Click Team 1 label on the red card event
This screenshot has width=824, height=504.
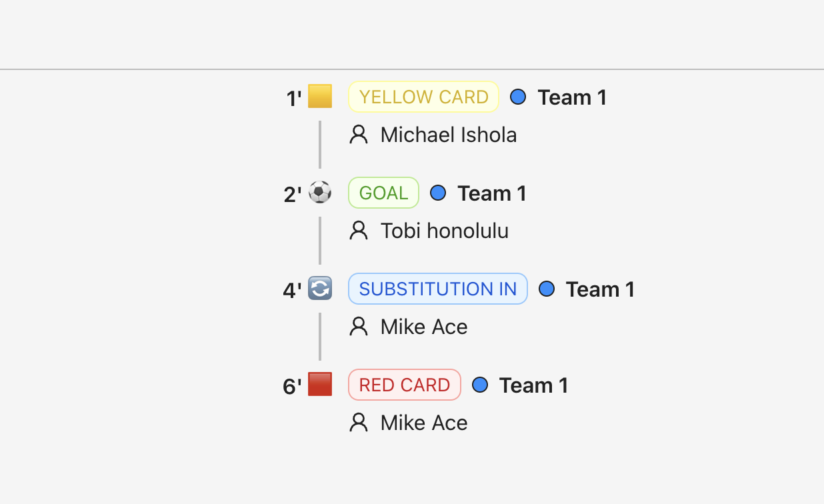coord(533,385)
